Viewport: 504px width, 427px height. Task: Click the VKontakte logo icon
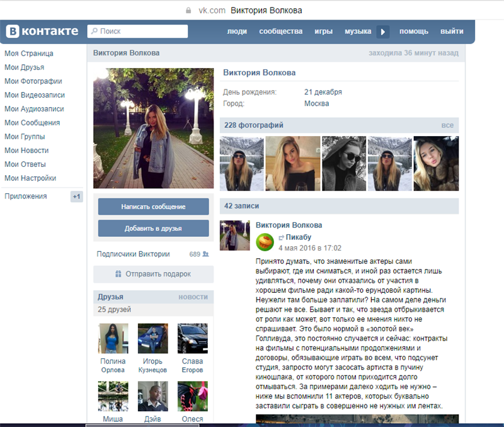[x=13, y=31]
